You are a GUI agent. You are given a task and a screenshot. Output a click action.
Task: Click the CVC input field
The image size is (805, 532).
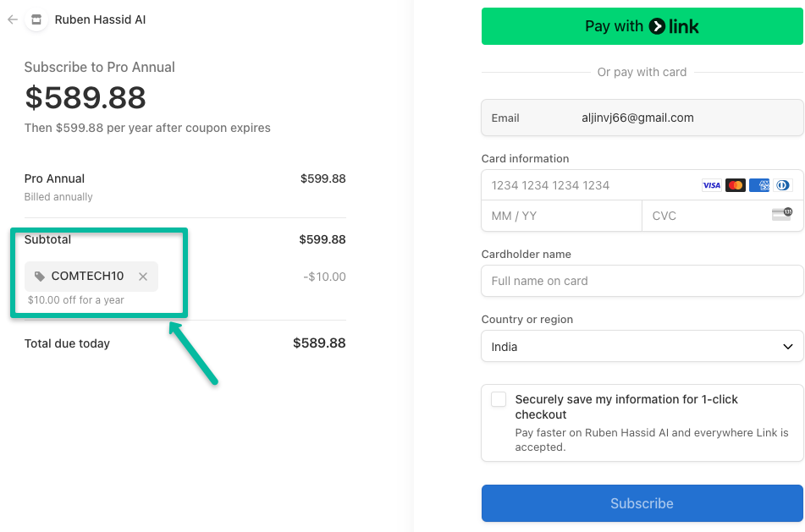(707, 216)
